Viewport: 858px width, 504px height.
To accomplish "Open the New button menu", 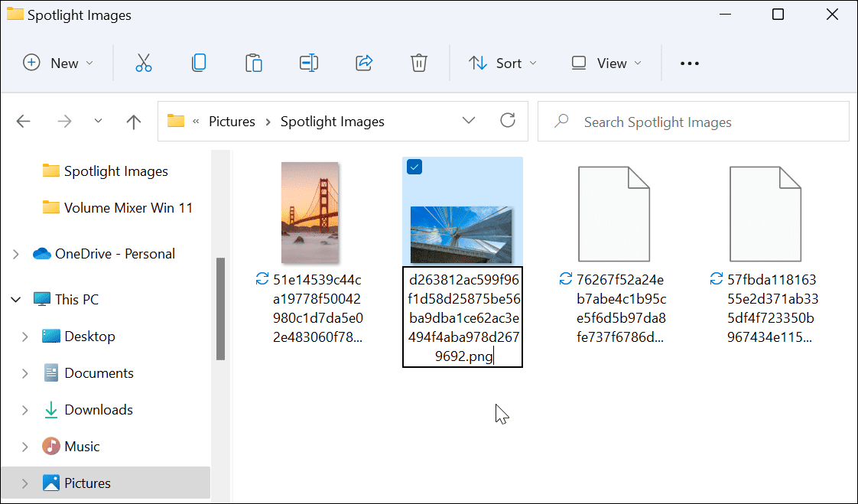I will (x=58, y=63).
